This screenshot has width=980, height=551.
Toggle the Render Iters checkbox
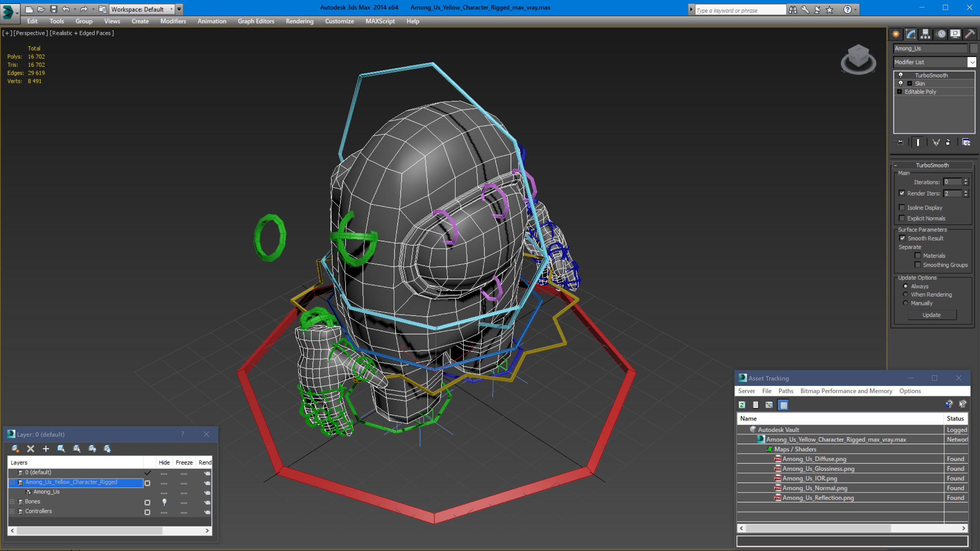pyautogui.click(x=902, y=193)
